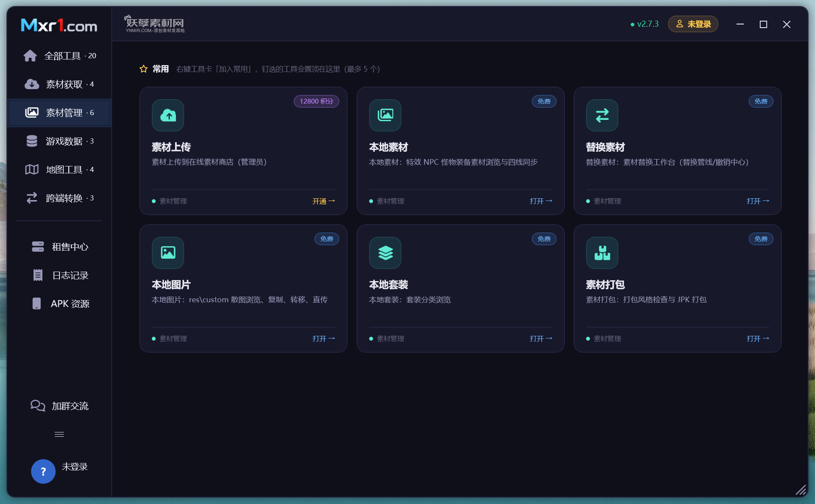This screenshot has height=504, width=815.
Task: Click the 素材打包 card title
Action: point(605,285)
